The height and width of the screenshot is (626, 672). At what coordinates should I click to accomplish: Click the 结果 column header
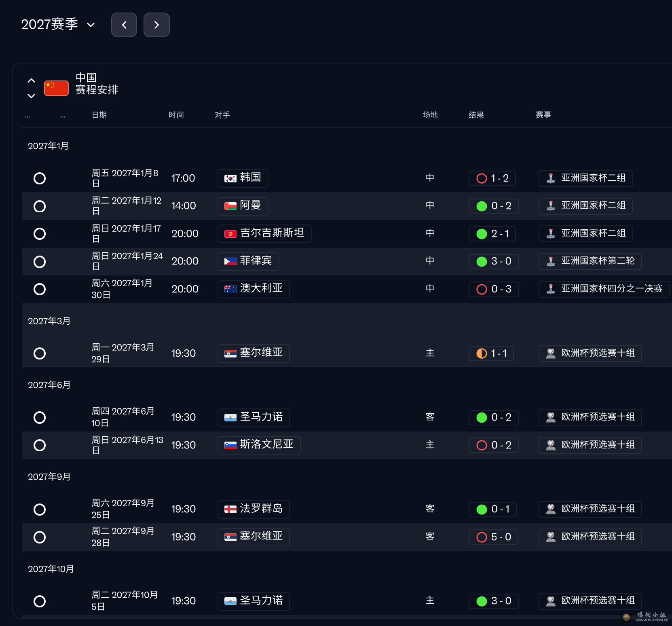(x=476, y=115)
